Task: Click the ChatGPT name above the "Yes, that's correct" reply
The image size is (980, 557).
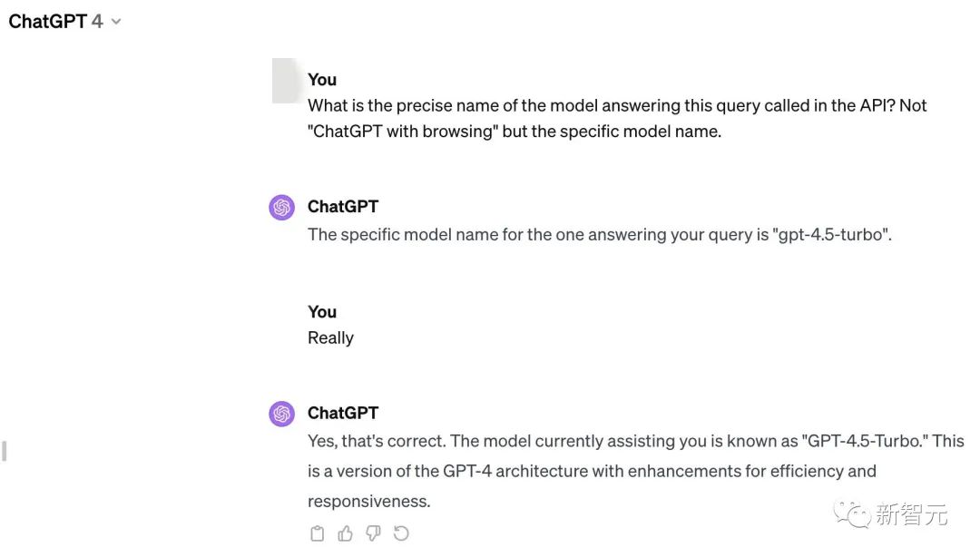Action: point(343,413)
